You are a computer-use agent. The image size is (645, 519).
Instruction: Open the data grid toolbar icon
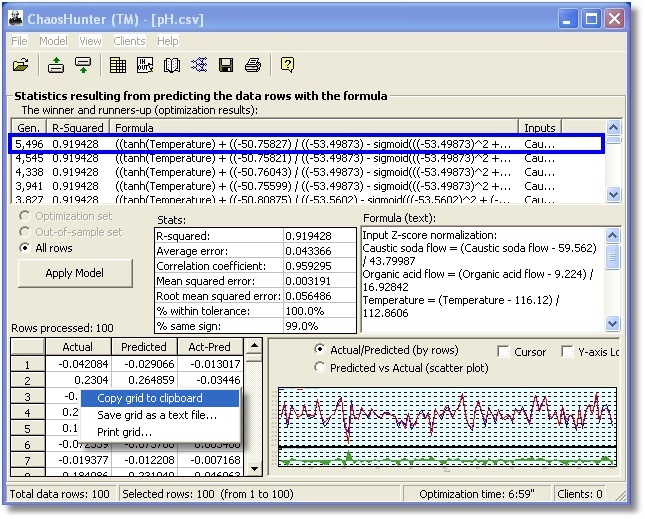[x=118, y=65]
